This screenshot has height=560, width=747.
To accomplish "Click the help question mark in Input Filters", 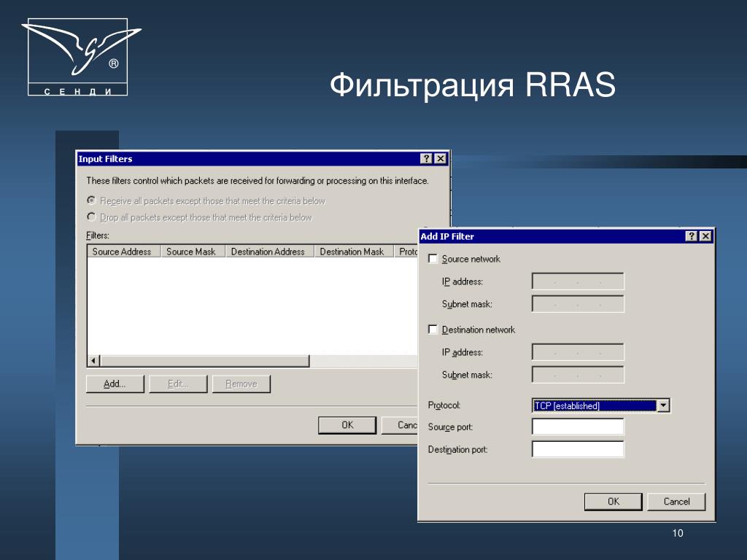I will click(426, 158).
